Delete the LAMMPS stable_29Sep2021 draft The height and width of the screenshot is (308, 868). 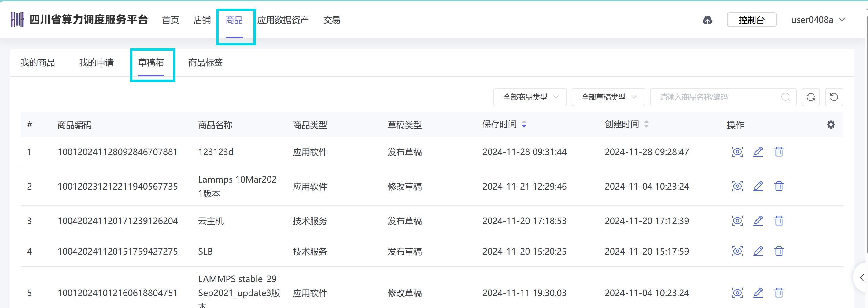779,292
